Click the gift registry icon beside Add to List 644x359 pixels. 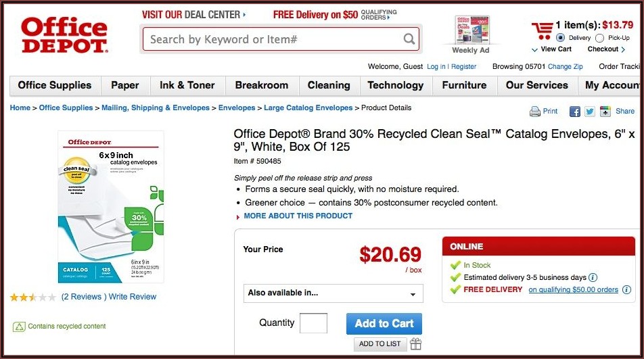pyautogui.click(x=415, y=344)
